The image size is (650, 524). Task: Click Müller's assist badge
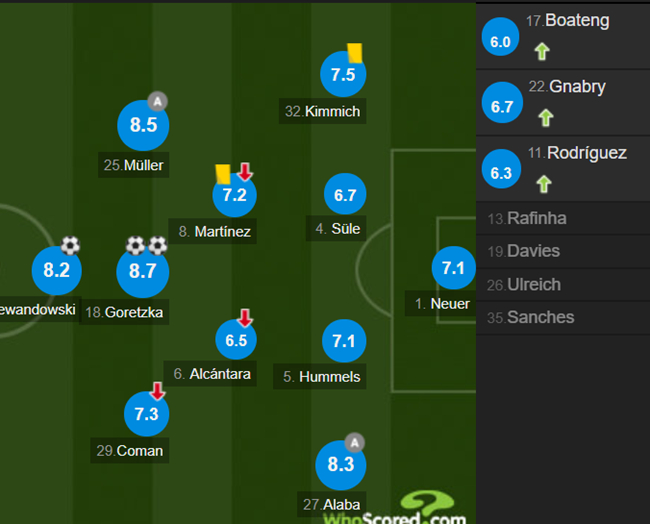tap(158, 101)
